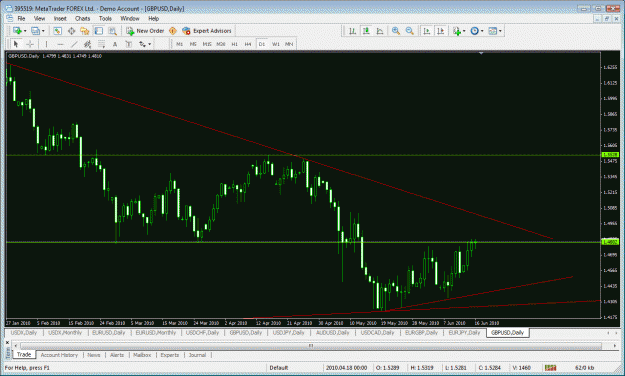
Task: Toggle the Market Watch window icon
Action: click(x=57, y=31)
